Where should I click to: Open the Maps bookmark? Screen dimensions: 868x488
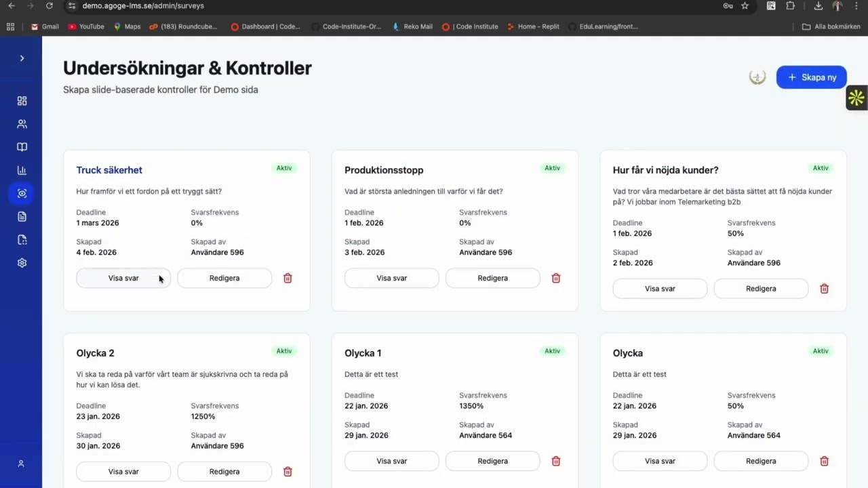tap(127, 26)
